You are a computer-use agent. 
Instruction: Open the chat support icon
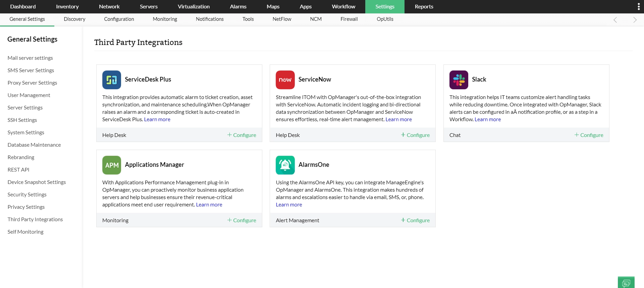coord(626,283)
